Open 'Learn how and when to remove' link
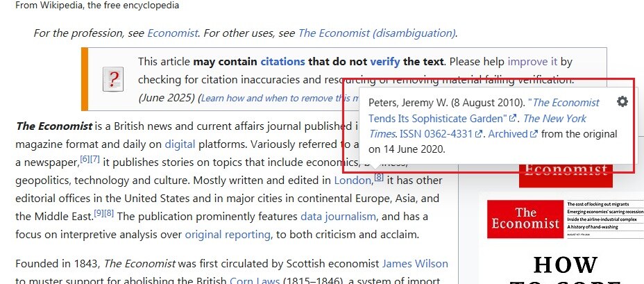644x284 pixels. pyautogui.click(x=281, y=98)
